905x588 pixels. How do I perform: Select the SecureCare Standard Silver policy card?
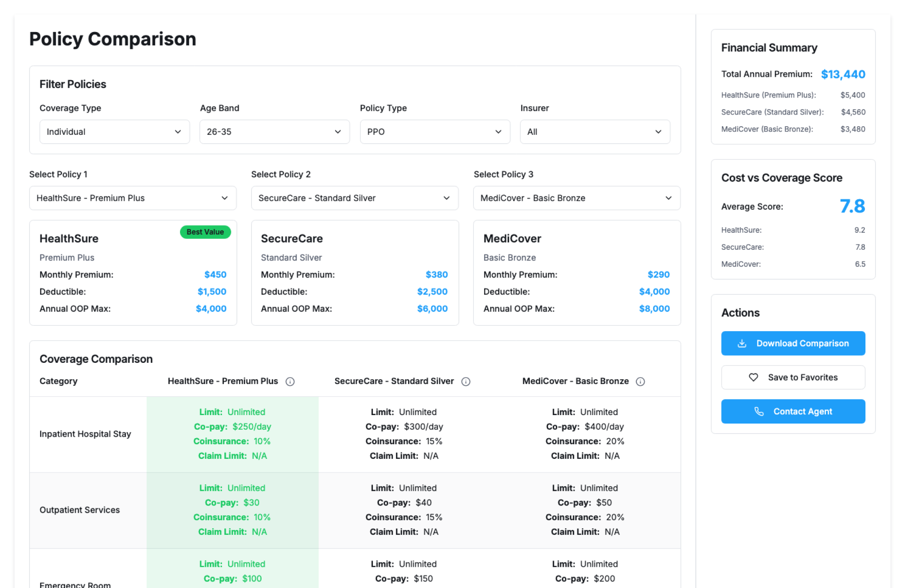click(354, 272)
